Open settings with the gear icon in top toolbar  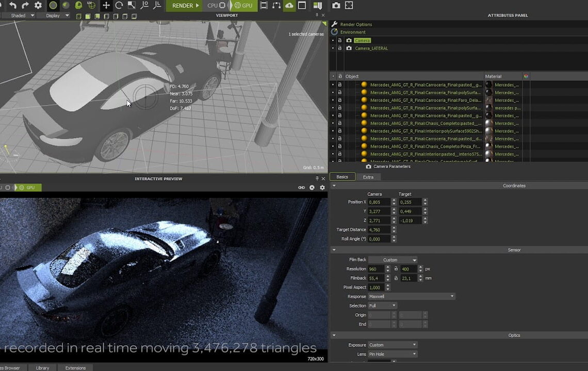pyautogui.click(x=38, y=6)
